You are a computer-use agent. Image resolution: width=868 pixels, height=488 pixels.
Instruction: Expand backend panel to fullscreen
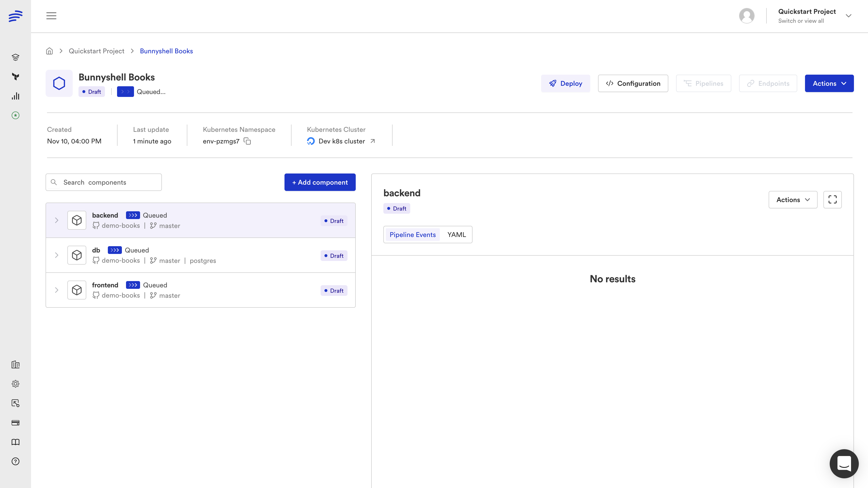point(832,199)
